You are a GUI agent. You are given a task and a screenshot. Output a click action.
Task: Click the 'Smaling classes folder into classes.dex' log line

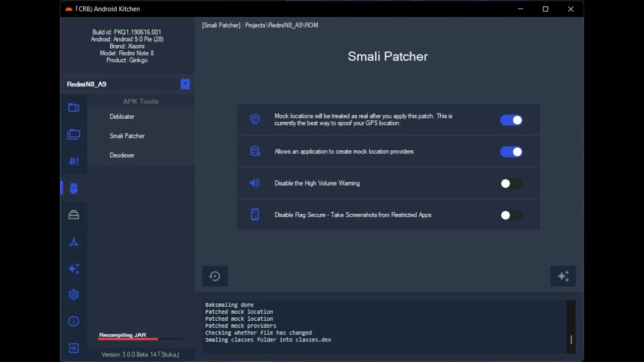[x=268, y=340]
